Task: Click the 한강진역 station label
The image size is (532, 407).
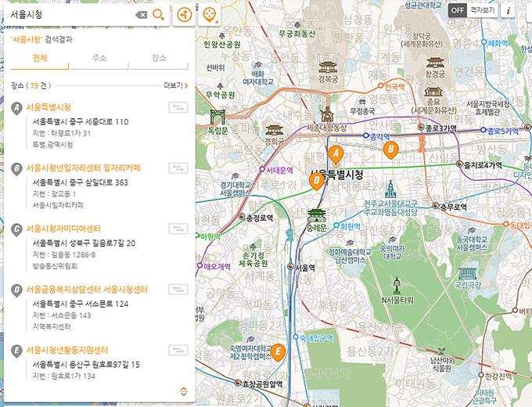Action: click(500, 376)
